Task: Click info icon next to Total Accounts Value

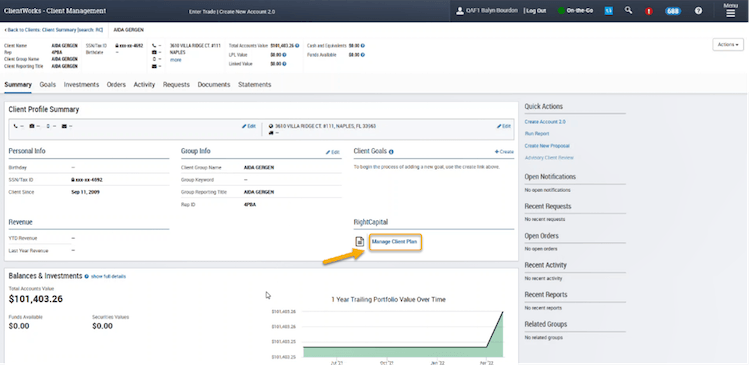Action: [297, 46]
